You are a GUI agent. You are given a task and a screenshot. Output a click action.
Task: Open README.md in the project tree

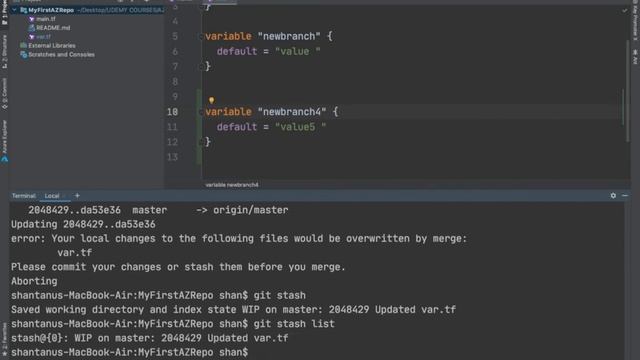tap(53, 28)
